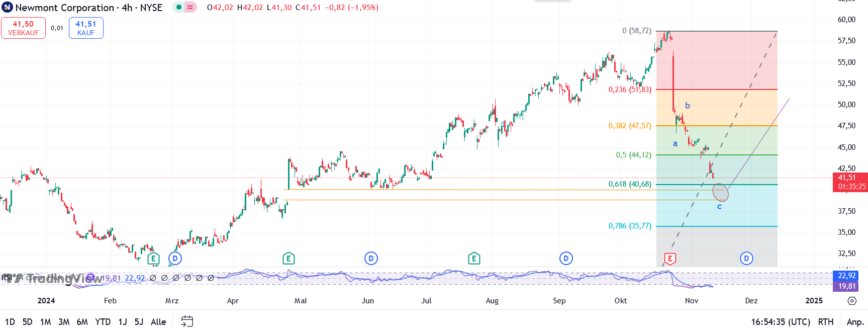Select the 6M time range
Viewport: 868px width, 333px height.
point(82,322)
